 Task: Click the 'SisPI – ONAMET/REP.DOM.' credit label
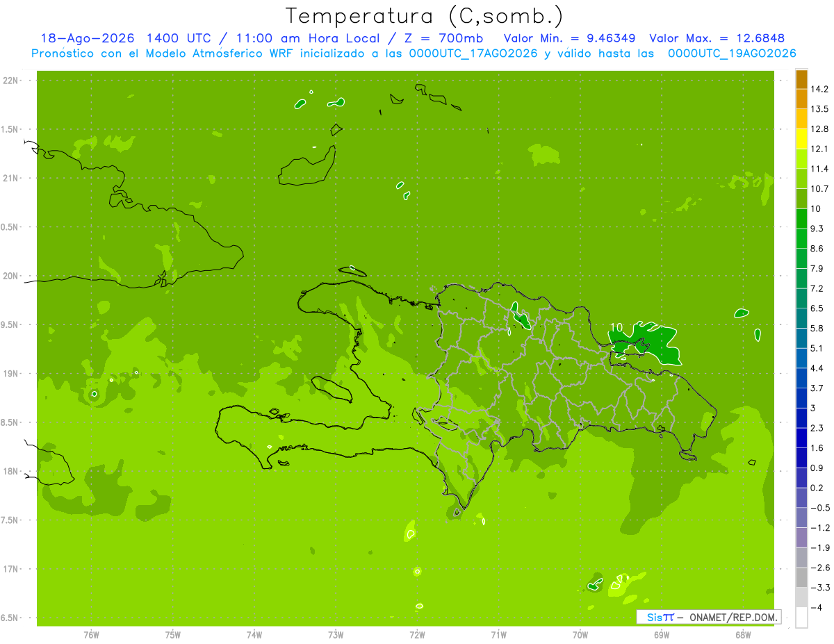708,617
